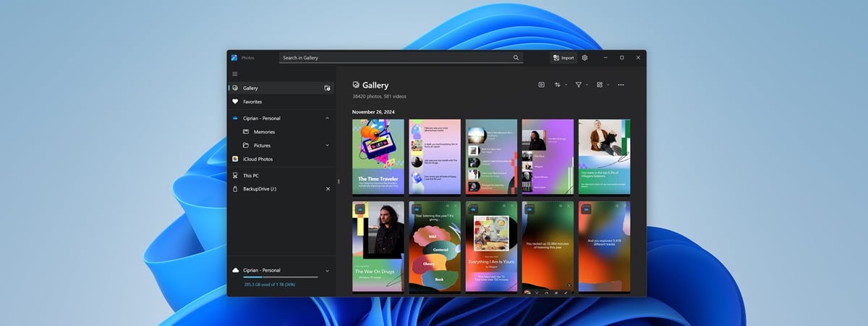Open gallery type and size dropdown

603,85
